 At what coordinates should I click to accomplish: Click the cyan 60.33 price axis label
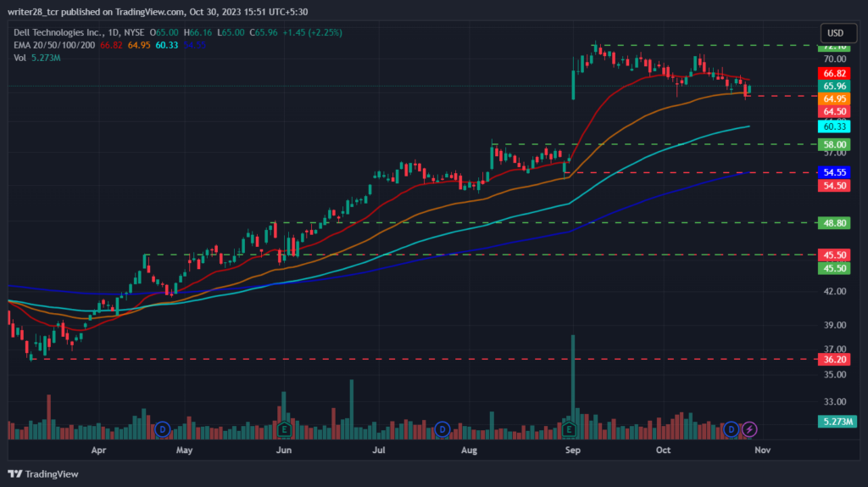(x=834, y=127)
